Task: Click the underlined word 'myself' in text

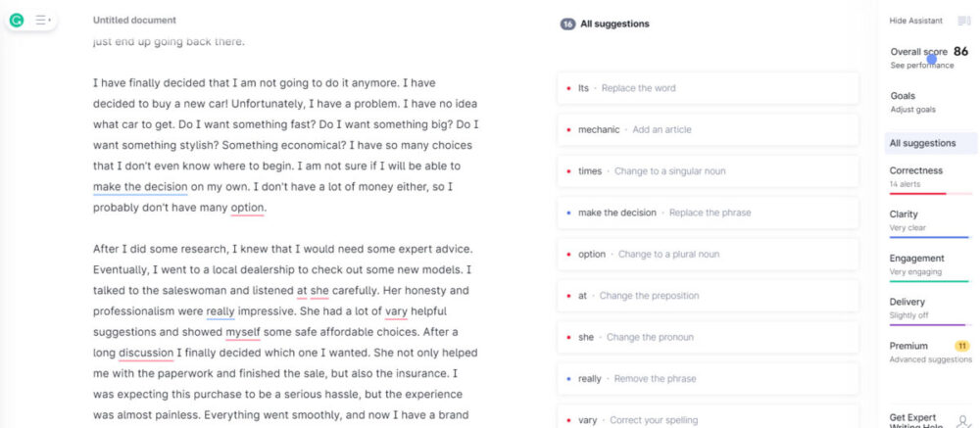Action: [243, 332]
